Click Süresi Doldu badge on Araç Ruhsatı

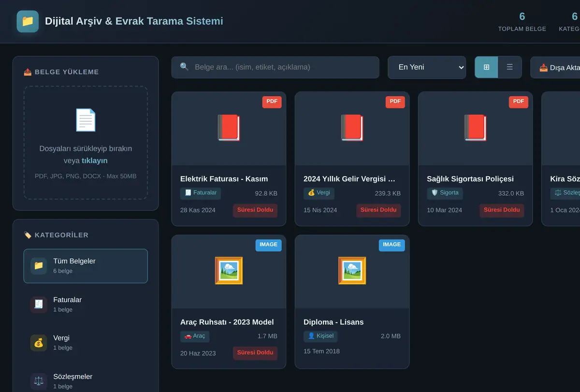(x=255, y=353)
